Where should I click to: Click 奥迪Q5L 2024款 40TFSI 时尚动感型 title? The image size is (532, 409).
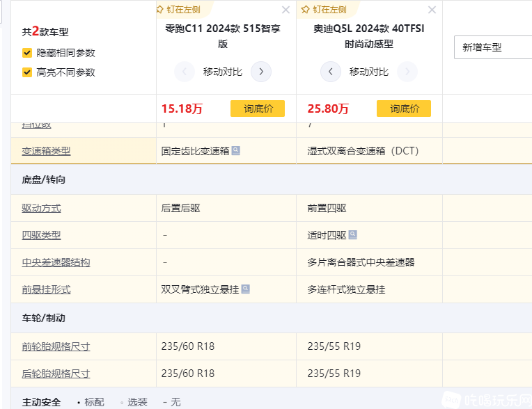coord(369,36)
